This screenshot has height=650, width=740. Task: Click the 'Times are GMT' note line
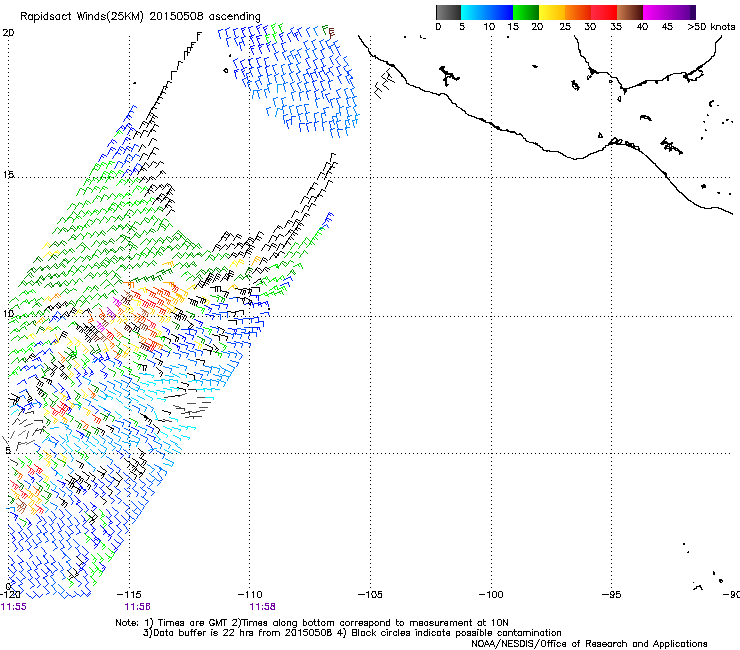pos(312,623)
